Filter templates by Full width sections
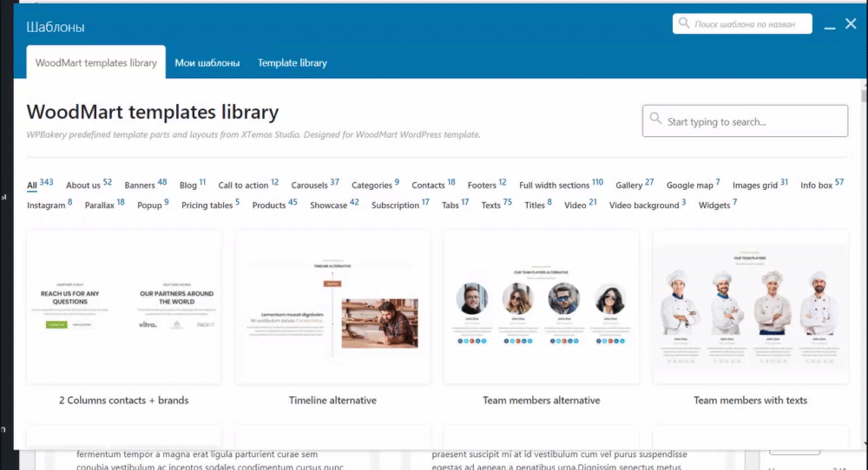This screenshot has width=868, height=470. pyautogui.click(x=562, y=184)
